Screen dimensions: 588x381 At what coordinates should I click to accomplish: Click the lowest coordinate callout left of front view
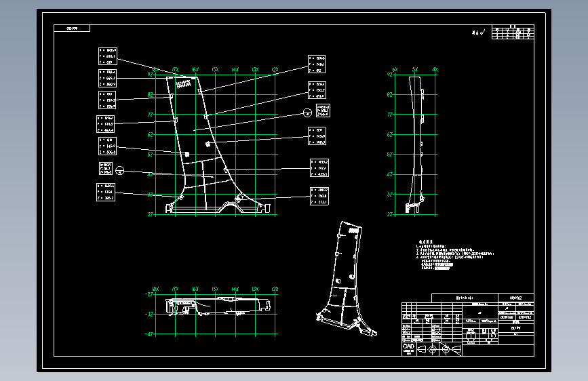pos(106,192)
